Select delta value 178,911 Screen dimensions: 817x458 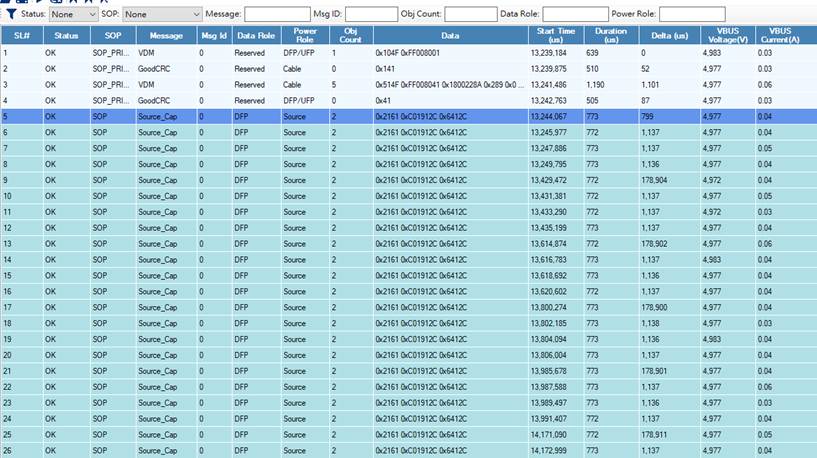(654, 435)
